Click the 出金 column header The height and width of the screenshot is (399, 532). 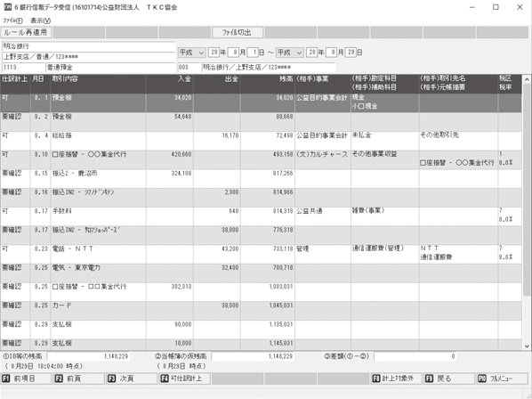tap(217, 84)
